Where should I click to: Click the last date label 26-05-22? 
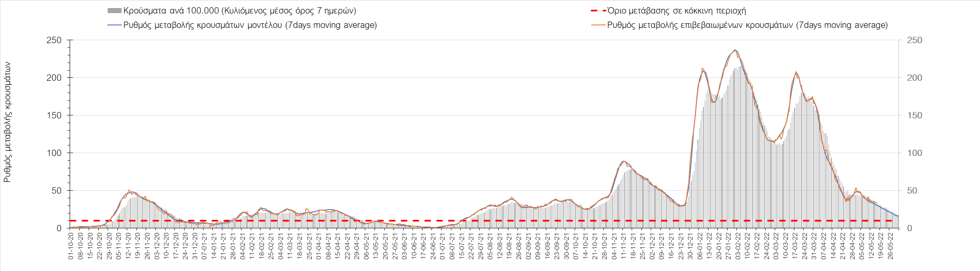coord(890,246)
